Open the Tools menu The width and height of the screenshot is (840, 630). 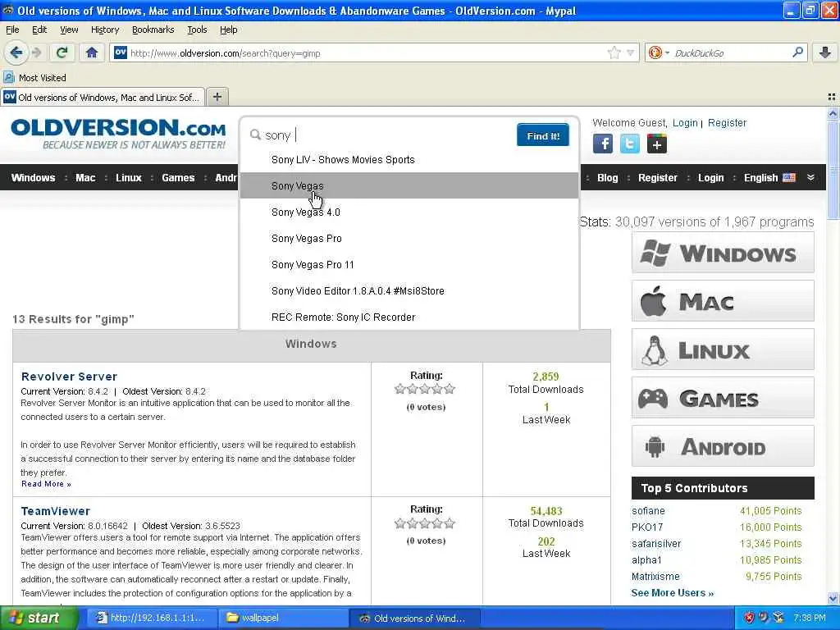[197, 30]
